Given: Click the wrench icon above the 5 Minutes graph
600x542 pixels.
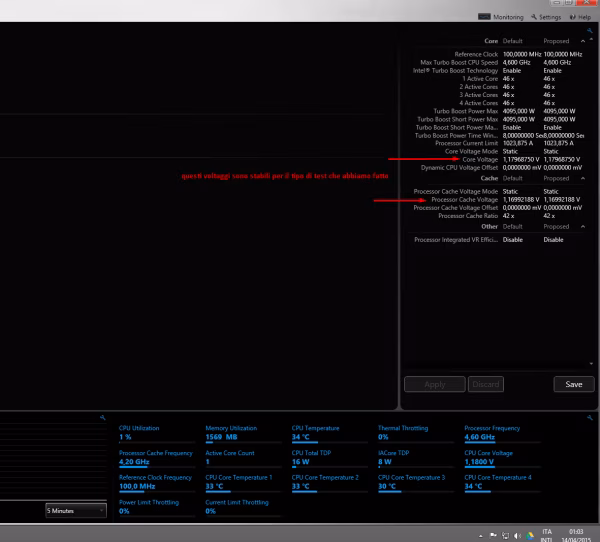Looking at the screenshot, I should (x=103, y=418).
